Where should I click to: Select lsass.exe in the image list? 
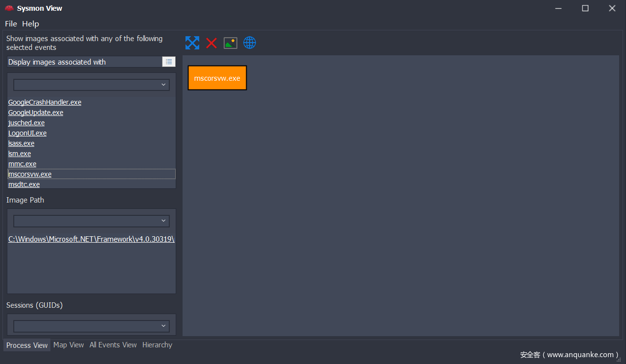21,143
